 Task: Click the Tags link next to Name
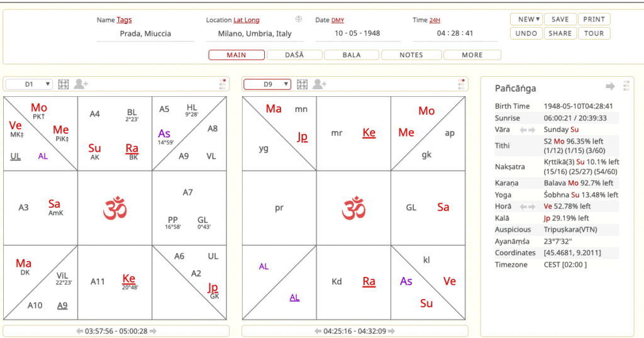coord(124,20)
